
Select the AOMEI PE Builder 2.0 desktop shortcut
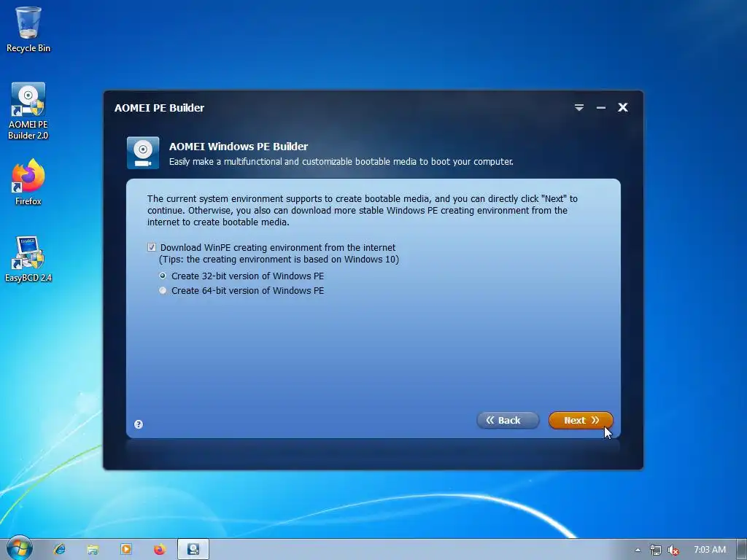click(28, 112)
